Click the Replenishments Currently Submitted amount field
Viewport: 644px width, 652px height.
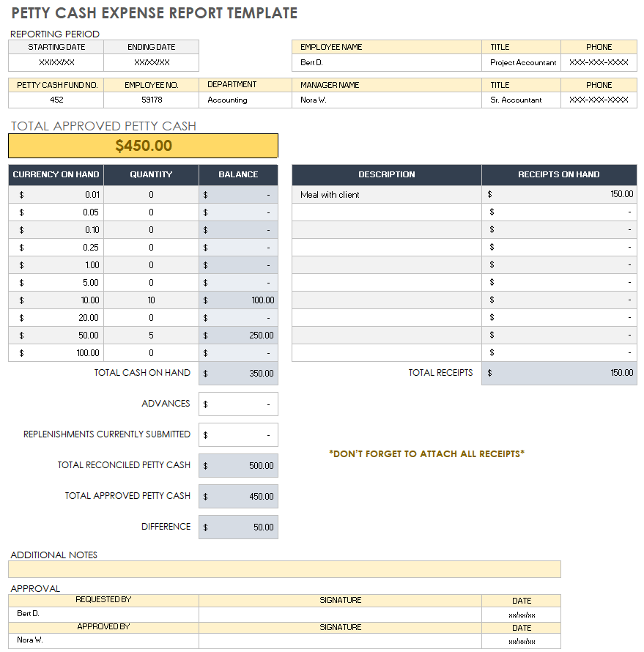pos(238,435)
